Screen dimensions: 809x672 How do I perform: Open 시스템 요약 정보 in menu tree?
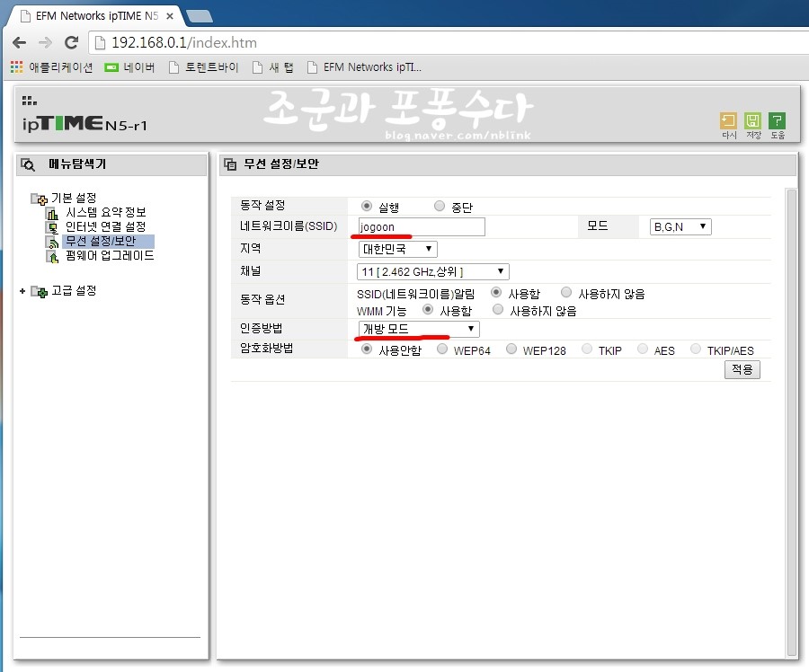point(105,213)
